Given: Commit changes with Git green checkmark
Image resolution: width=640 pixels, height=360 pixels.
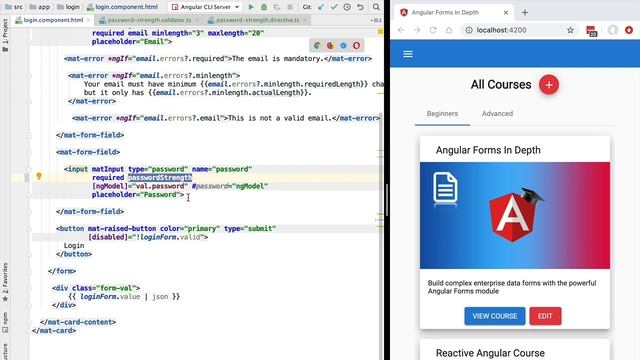Looking at the screenshot, I should coord(334,7).
